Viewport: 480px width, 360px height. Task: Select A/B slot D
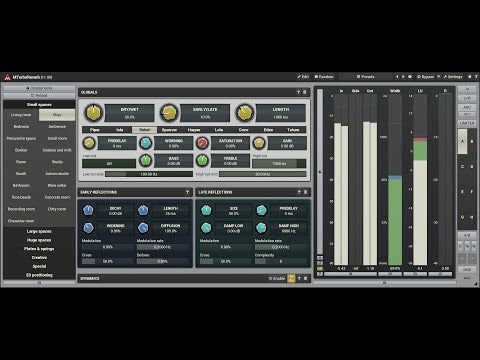(x=472, y=166)
